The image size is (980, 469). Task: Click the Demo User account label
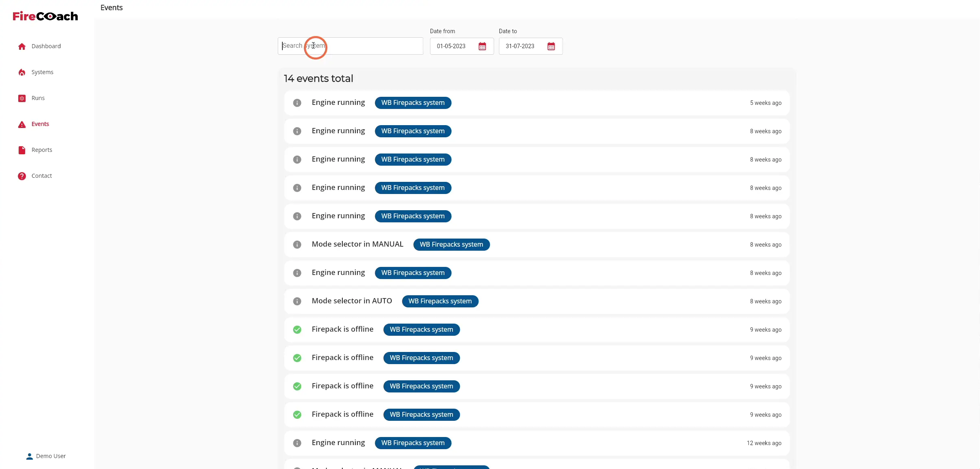point(51,456)
